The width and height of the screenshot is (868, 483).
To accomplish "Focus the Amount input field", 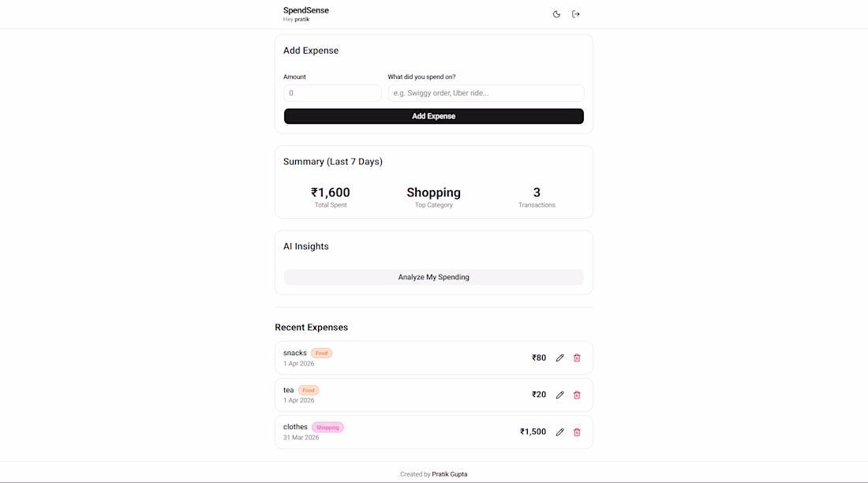I will pos(332,93).
